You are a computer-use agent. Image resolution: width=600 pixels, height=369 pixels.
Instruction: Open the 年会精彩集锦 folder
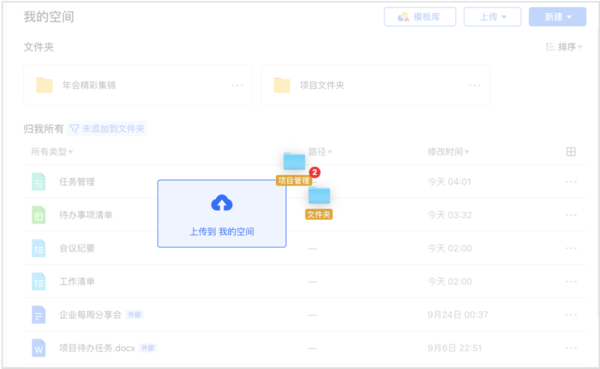click(x=138, y=85)
